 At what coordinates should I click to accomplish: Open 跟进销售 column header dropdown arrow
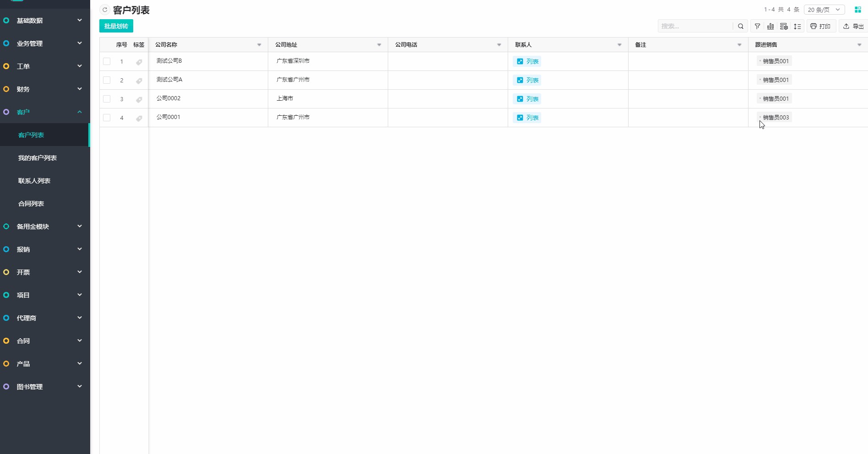click(x=859, y=45)
